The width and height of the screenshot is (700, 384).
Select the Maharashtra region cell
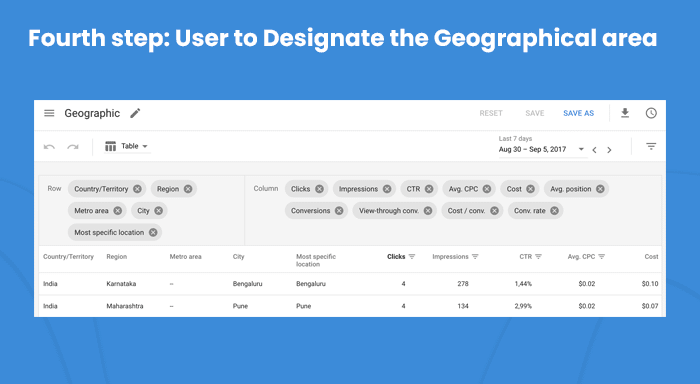(125, 306)
